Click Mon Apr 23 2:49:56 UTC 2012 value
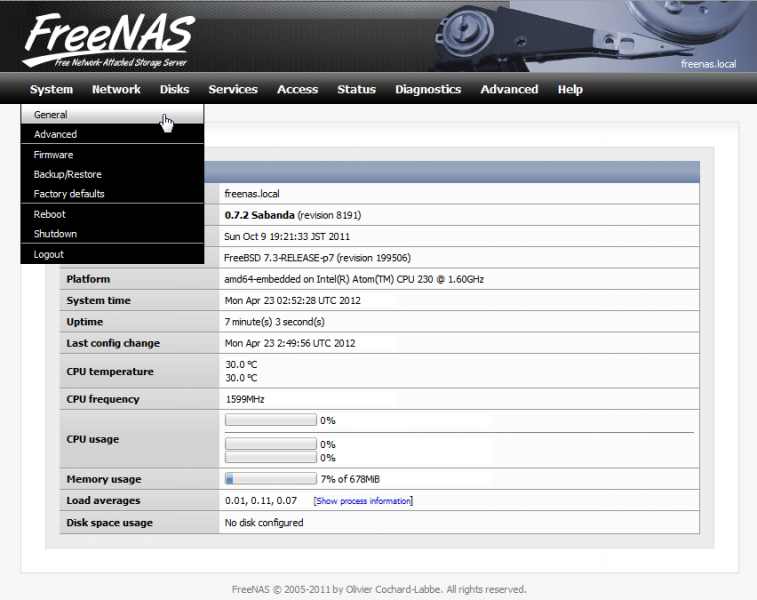757x600 pixels. point(290,343)
